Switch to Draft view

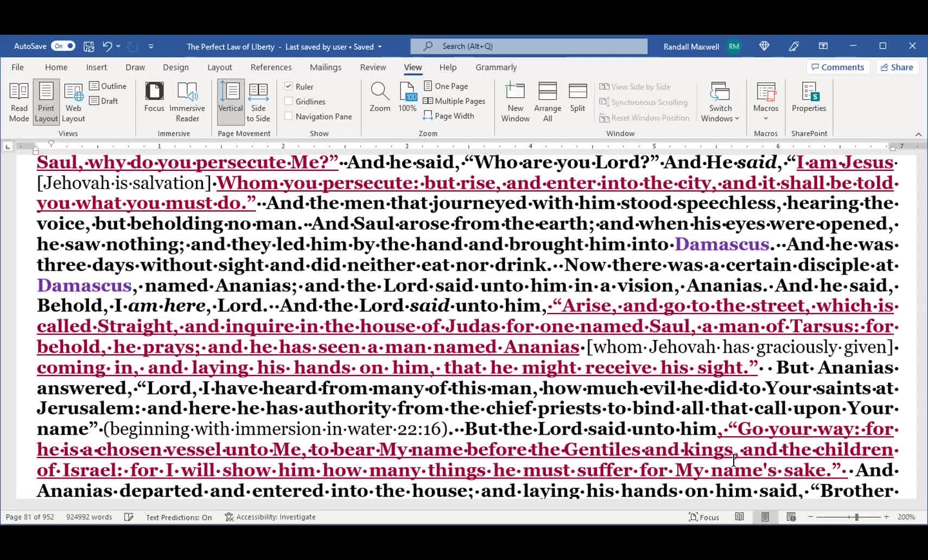coord(104,101)
